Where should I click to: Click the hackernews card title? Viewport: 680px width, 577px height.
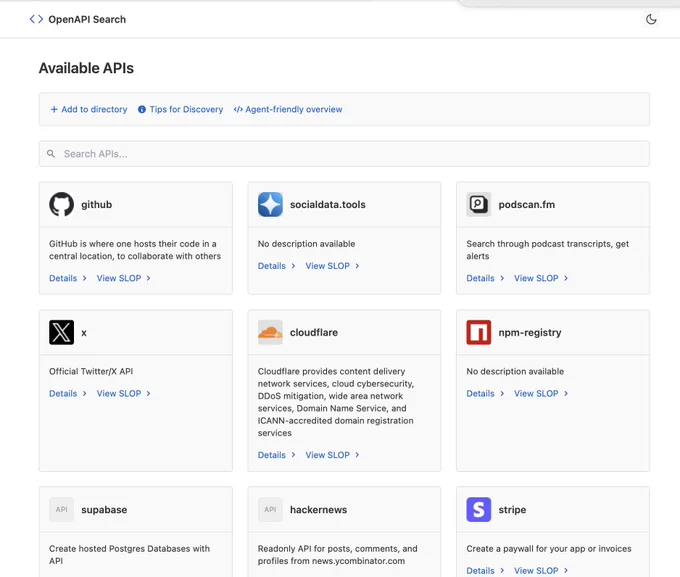[x=318, y=510]
